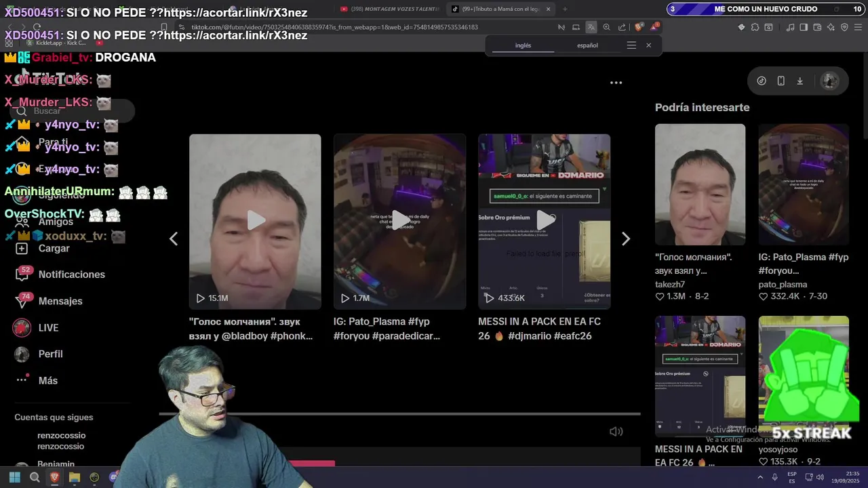Viewport: 868px width, 488px height.
Task: Switch to the MONTAGEM VOZES TALENTI tab
Action: pos(390,9)
